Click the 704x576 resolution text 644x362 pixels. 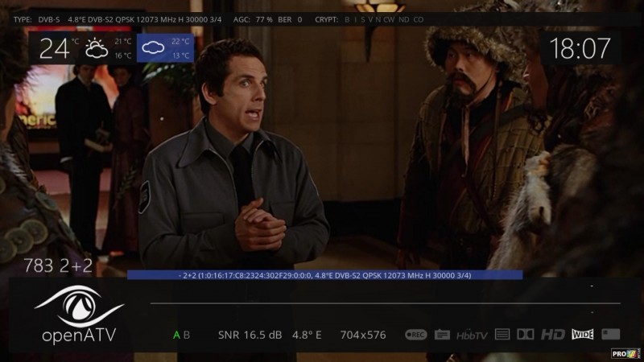pyautogui.click(x=363, y=335)
